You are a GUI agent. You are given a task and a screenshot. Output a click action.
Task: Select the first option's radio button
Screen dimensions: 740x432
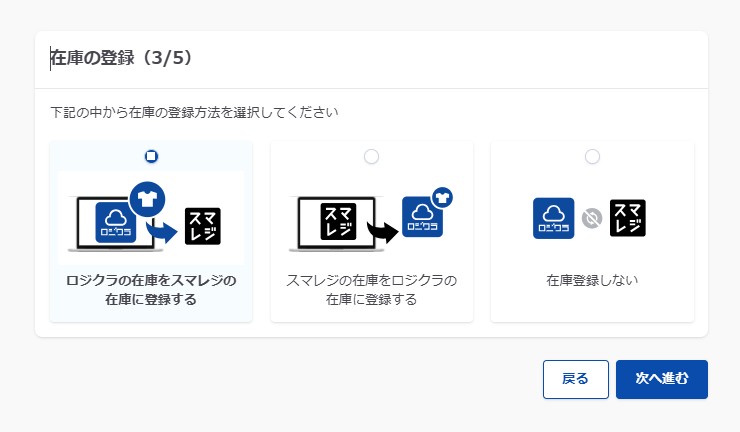(x=151, y=156)
